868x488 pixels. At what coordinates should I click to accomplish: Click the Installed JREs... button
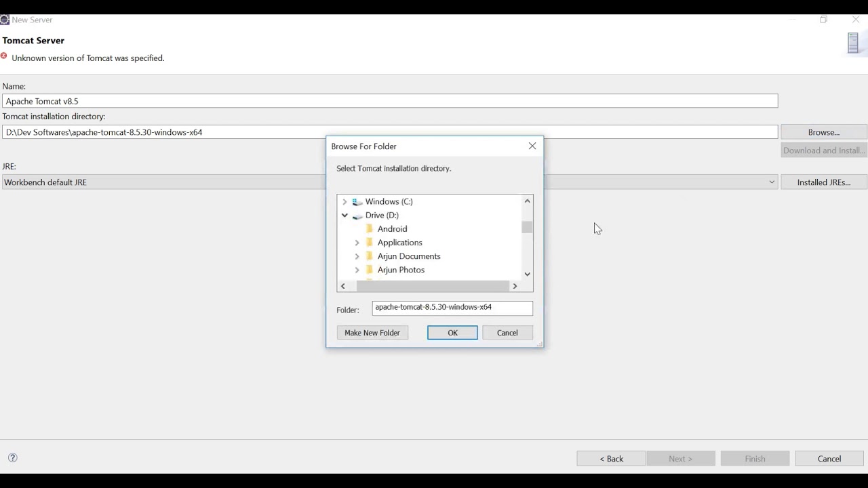click(x=824, y=182)
